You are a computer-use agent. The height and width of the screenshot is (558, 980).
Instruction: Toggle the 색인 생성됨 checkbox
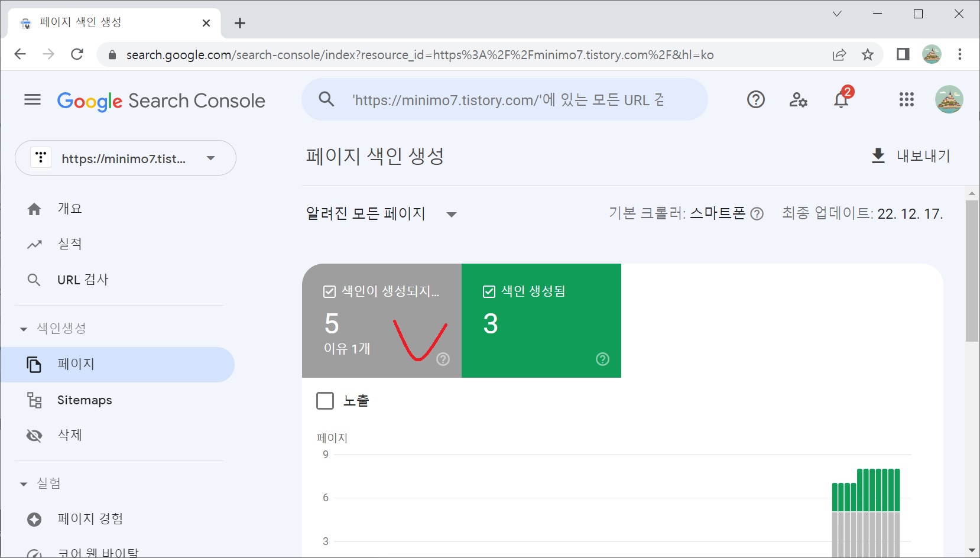[x=489, y=291]
